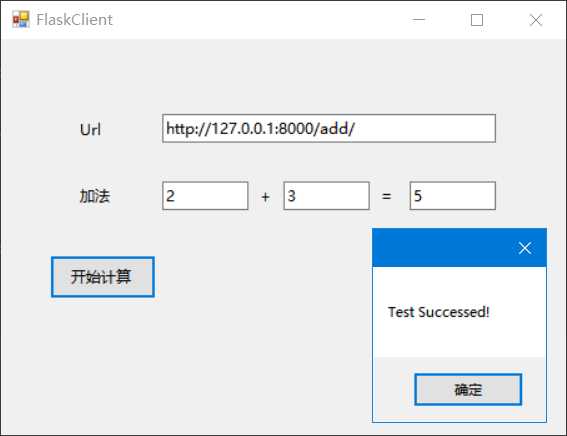Click the Url input field

click(x=329, y=128)
